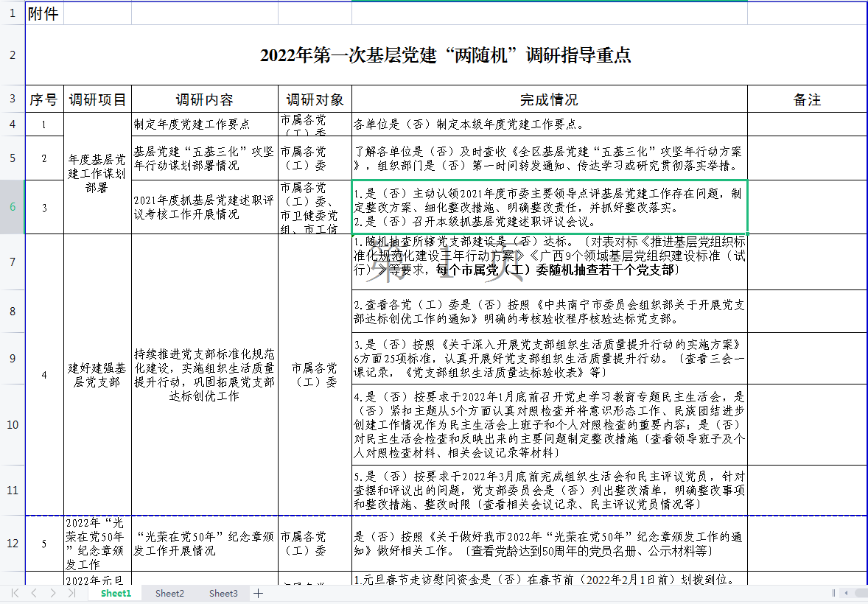Image resolution: width=868 pixels, height=604 pixels.
Task: Click the 序号 column header cell
Action: (44, 99)
